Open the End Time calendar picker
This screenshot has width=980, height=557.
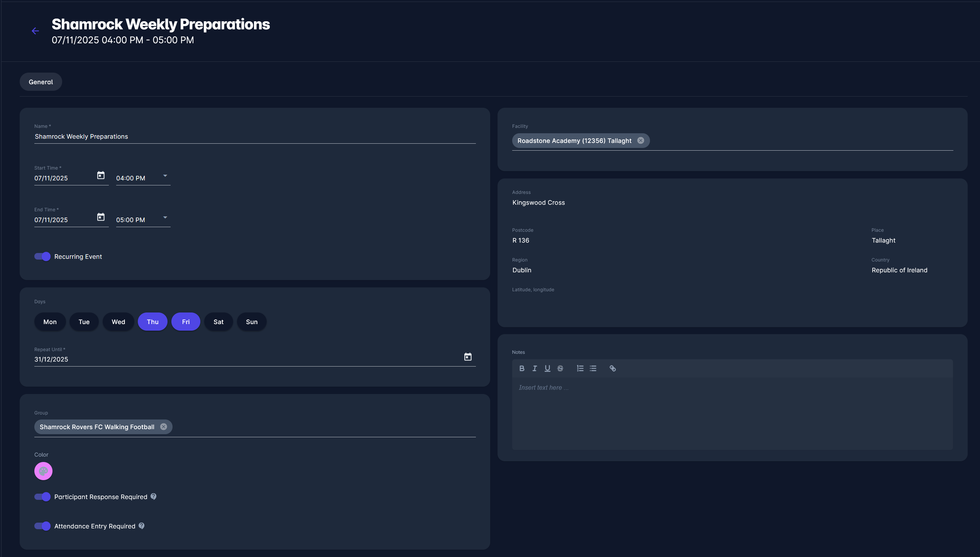[101, 217]
